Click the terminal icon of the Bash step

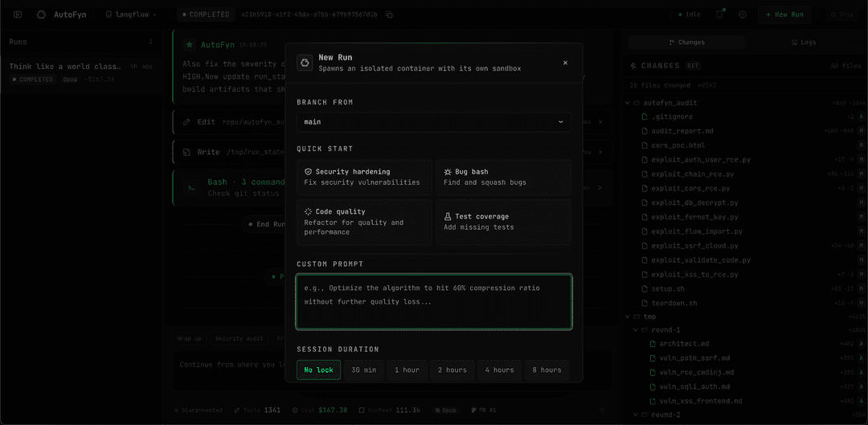[191, 188]
